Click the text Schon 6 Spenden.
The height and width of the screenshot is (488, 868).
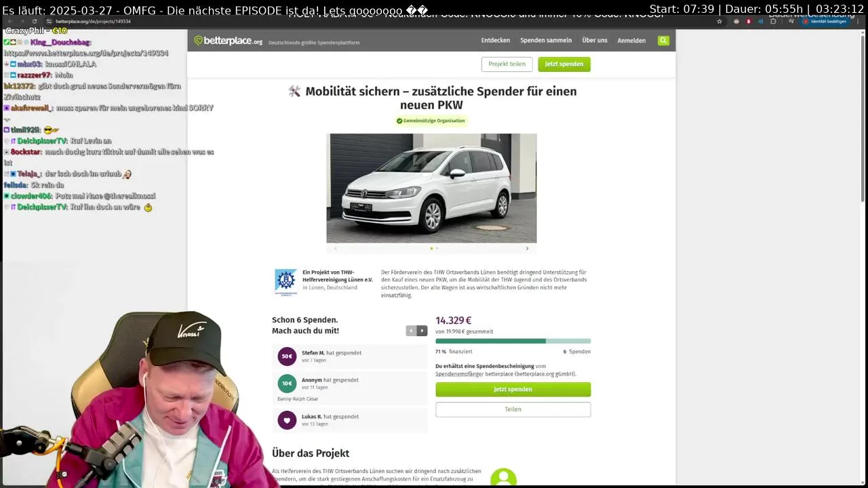(304, 320)
